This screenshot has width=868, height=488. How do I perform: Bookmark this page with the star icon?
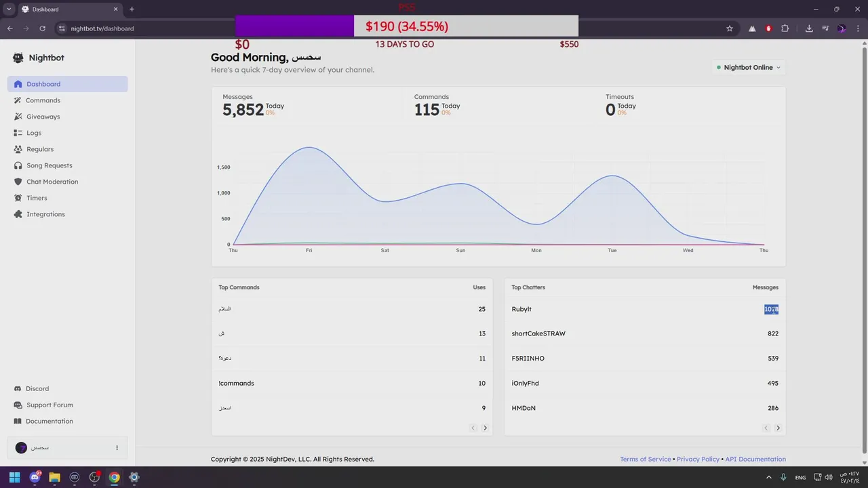(x=730, y=28)
